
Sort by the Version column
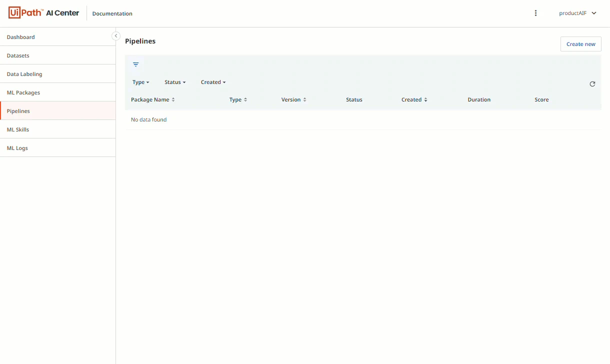pos(293,99)
